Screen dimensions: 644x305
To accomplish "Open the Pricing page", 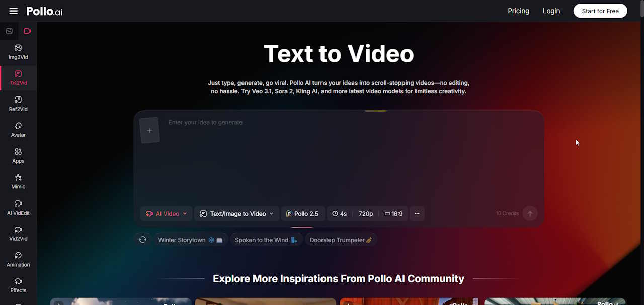I will tap(518, 11).
